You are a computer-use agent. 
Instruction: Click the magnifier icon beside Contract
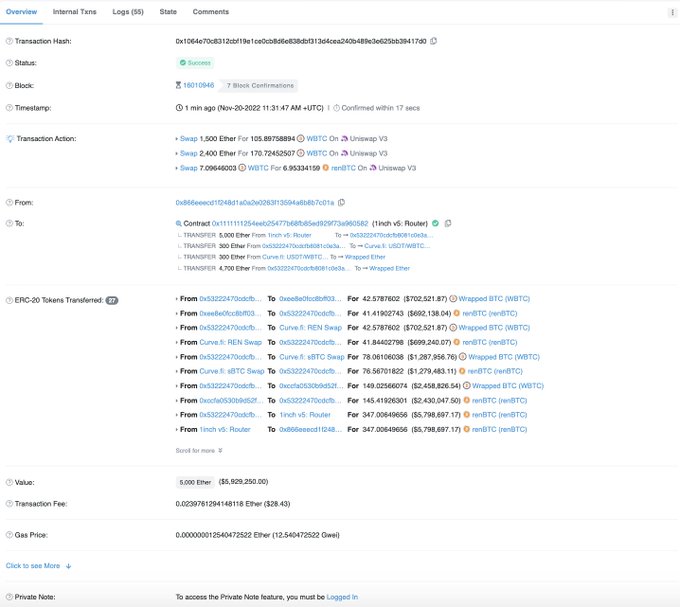[x=178, y=224]
